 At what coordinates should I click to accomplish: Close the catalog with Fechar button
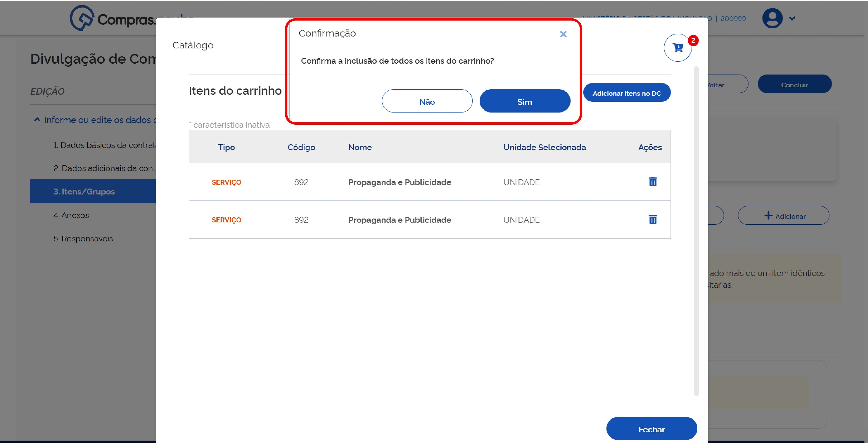(x=652, y=429)
